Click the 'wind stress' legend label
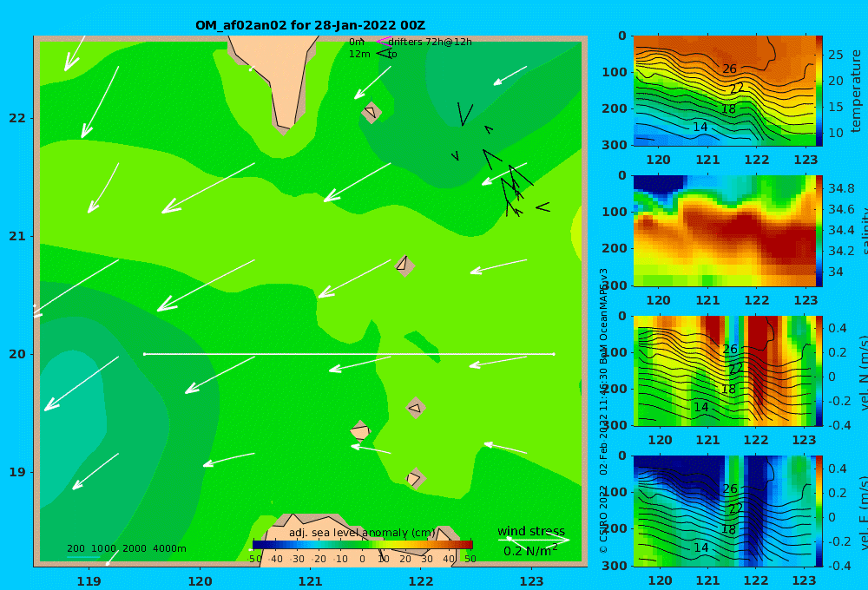The image size is (868, 590). [531, 531]
